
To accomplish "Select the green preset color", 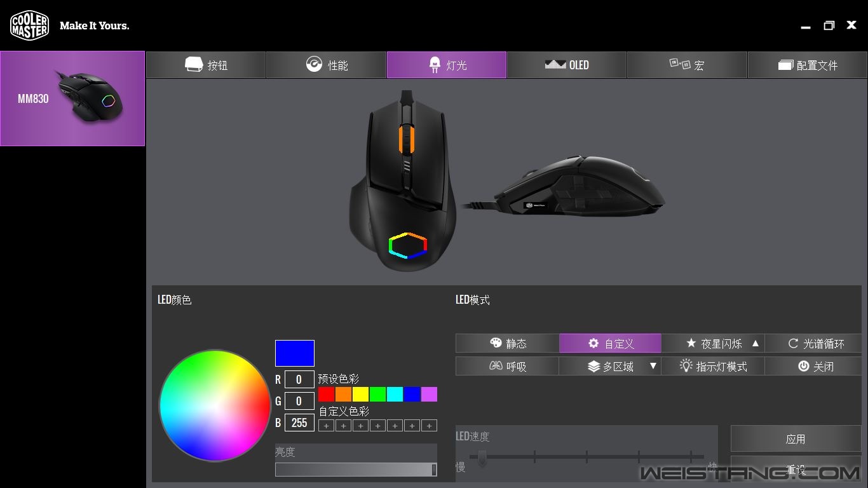I will point(377,394).
